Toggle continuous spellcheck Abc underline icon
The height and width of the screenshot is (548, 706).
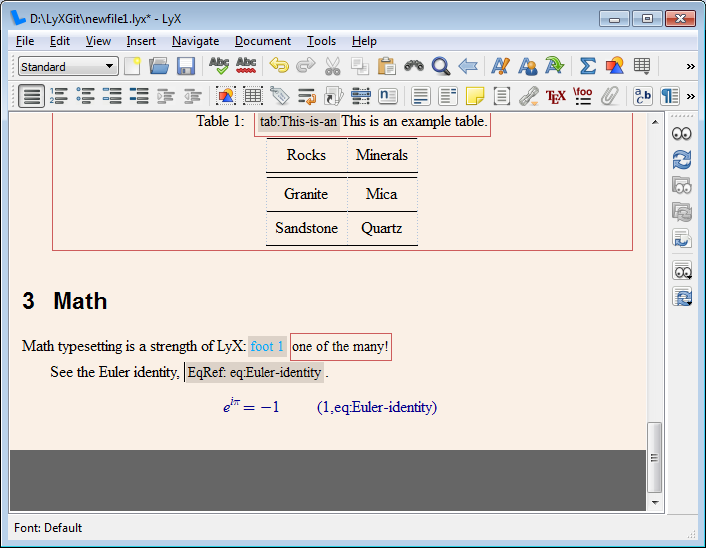click(246, 66)
